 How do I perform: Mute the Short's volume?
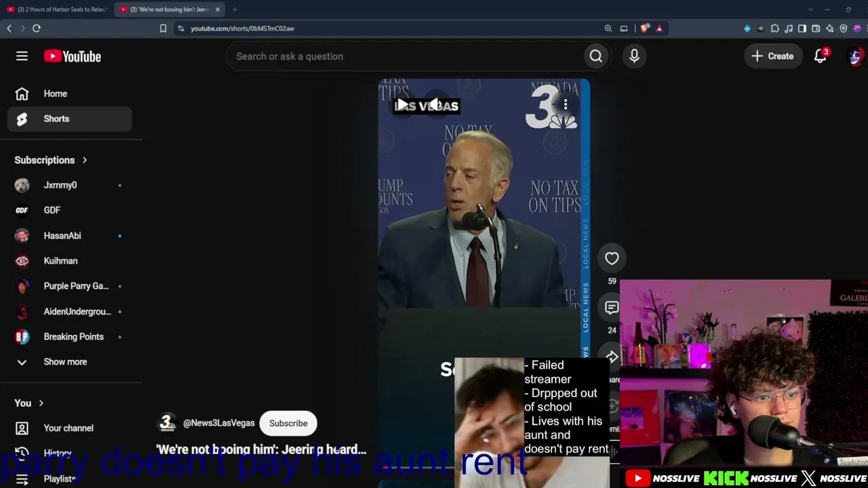tap(435, 104)
